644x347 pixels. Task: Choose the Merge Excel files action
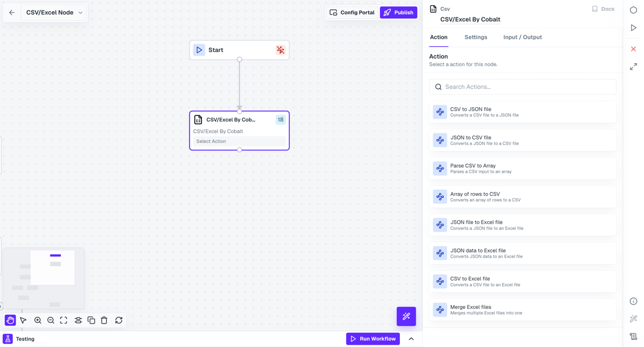(522, 310)
